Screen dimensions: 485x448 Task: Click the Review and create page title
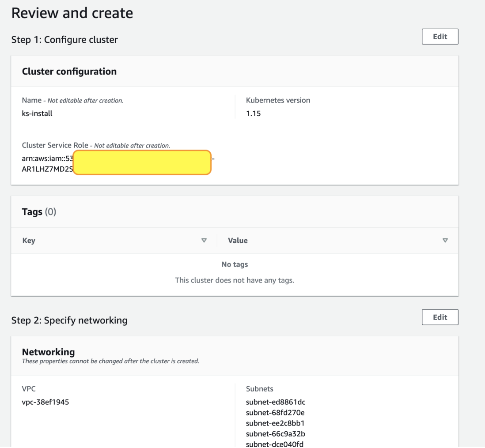point(72,13)
